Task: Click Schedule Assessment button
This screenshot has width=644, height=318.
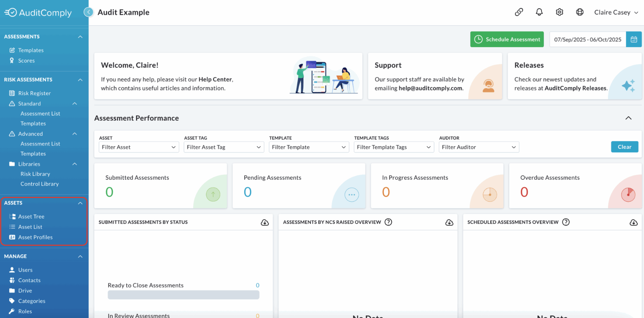Action: 507,40
